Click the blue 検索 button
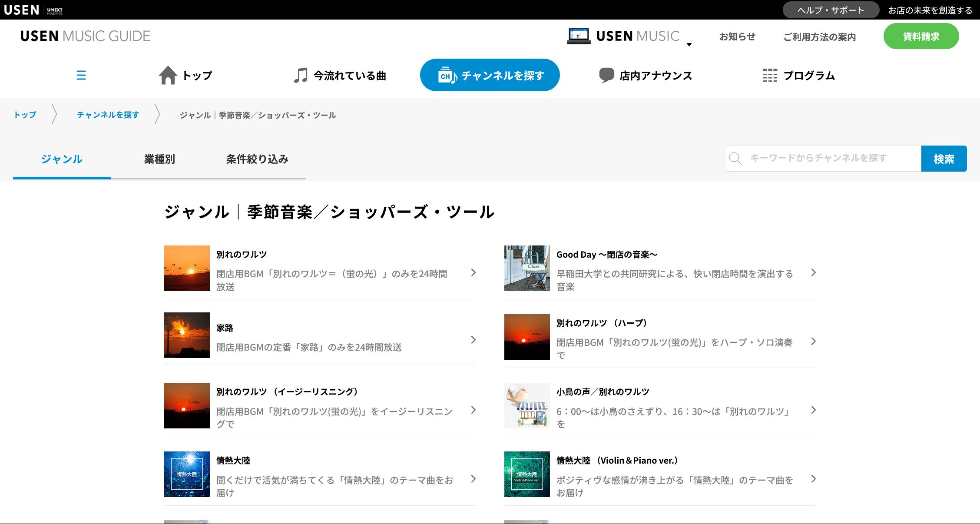The width and height of the screenshot is (980, 524). pyautogui.click(x=944, y=159)
